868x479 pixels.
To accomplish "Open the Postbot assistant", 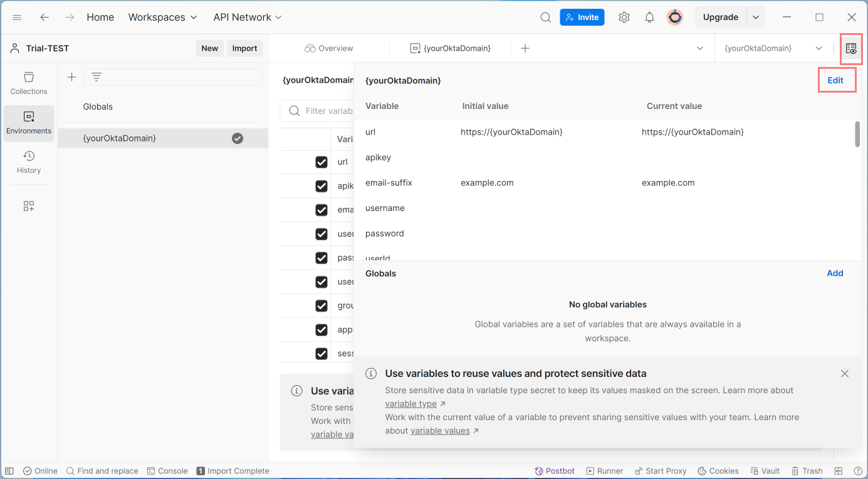I will (555, 471).
